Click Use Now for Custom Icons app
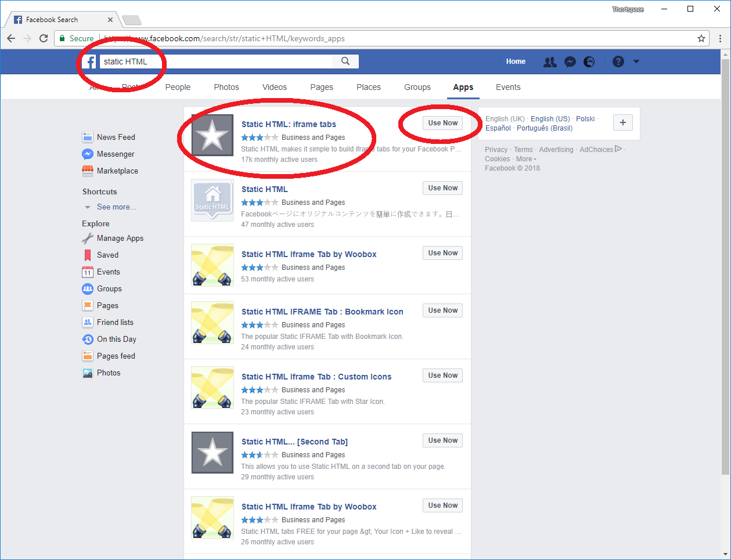 [442, 375]
